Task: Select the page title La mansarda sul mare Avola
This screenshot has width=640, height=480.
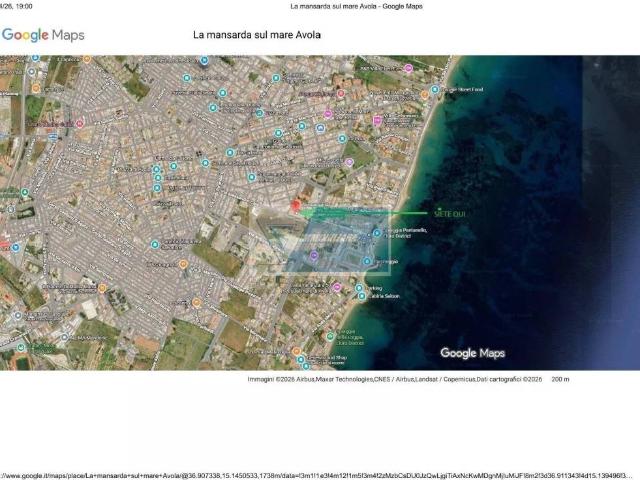Action: [257, 35]
